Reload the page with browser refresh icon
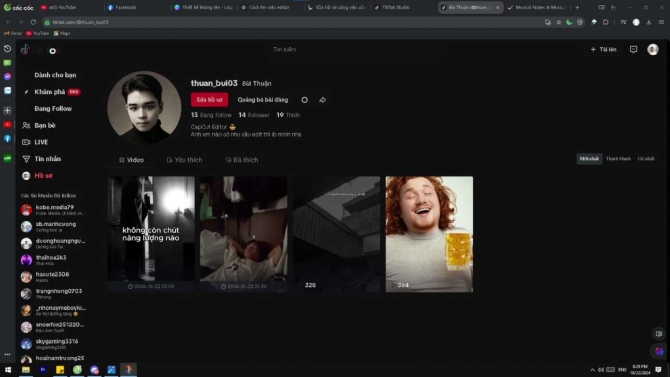670x377 pixels. 33,22
